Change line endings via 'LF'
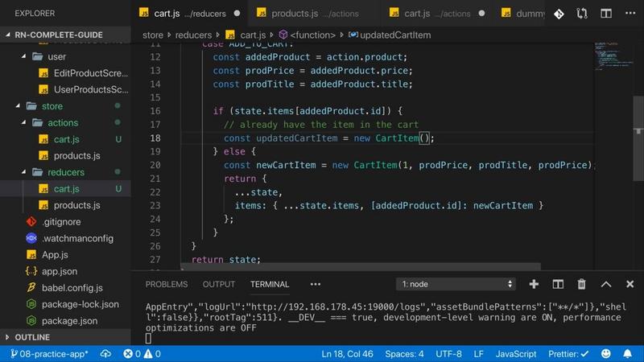Viewport: 644px width, 362px height. pos(478,354)
